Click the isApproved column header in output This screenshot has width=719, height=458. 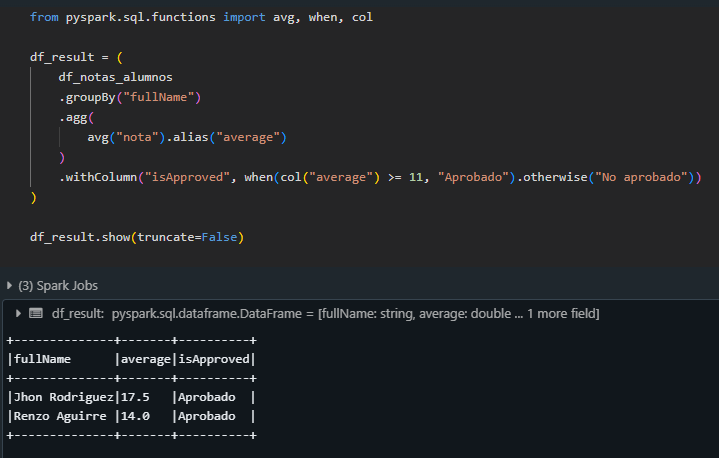click(x=214, y=359)
